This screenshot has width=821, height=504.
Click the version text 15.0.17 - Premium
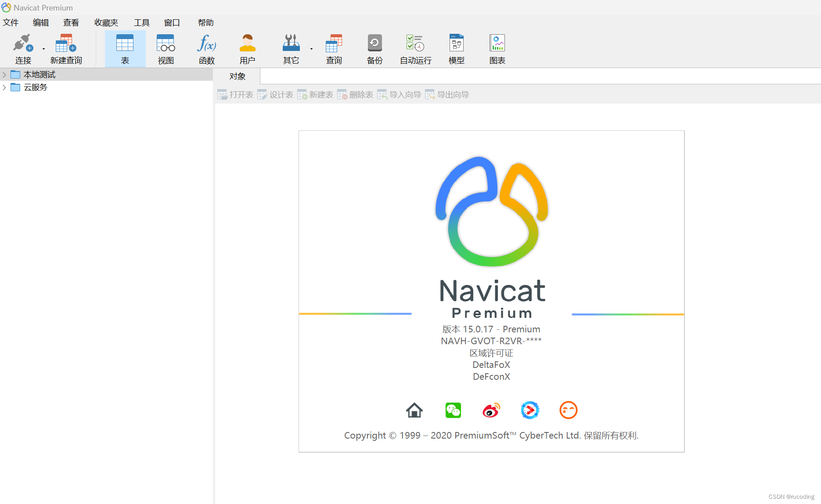[x=491, y=329]
